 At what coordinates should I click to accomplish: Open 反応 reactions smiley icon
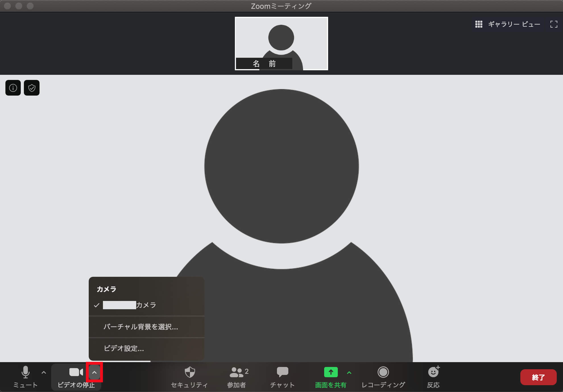pos(433,372)
